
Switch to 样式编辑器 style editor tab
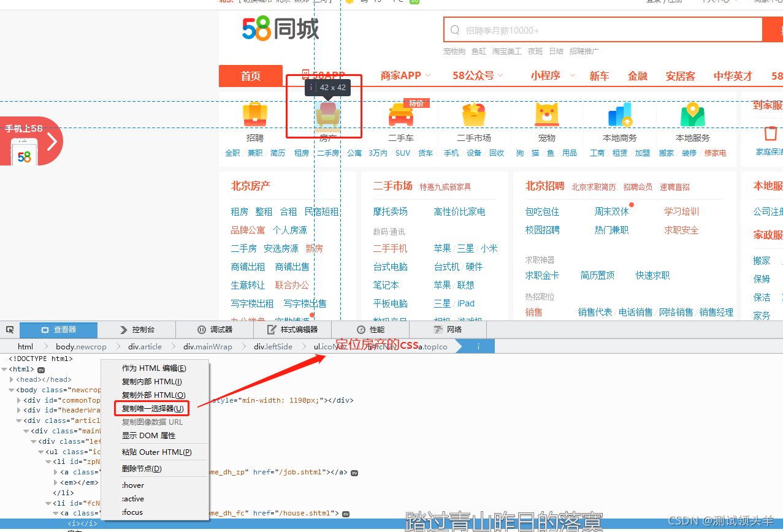(292, 330)
